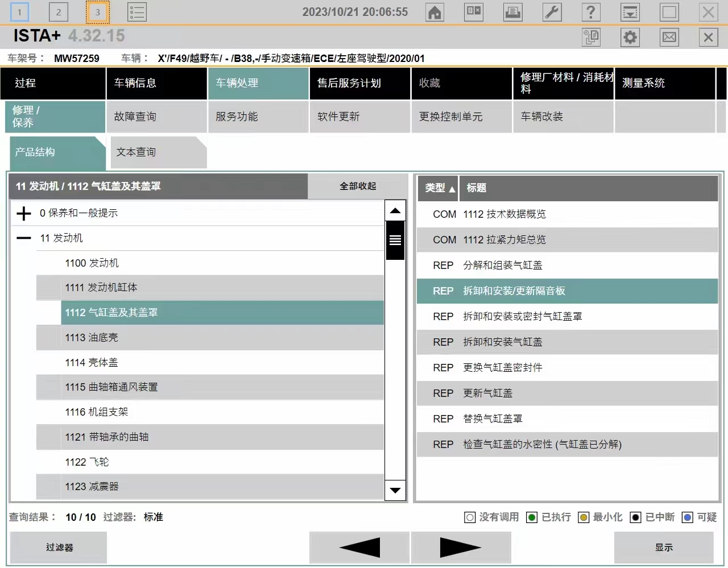Switch to session tab 2
The width and height of the screenshot is (728, 568).
59,12
